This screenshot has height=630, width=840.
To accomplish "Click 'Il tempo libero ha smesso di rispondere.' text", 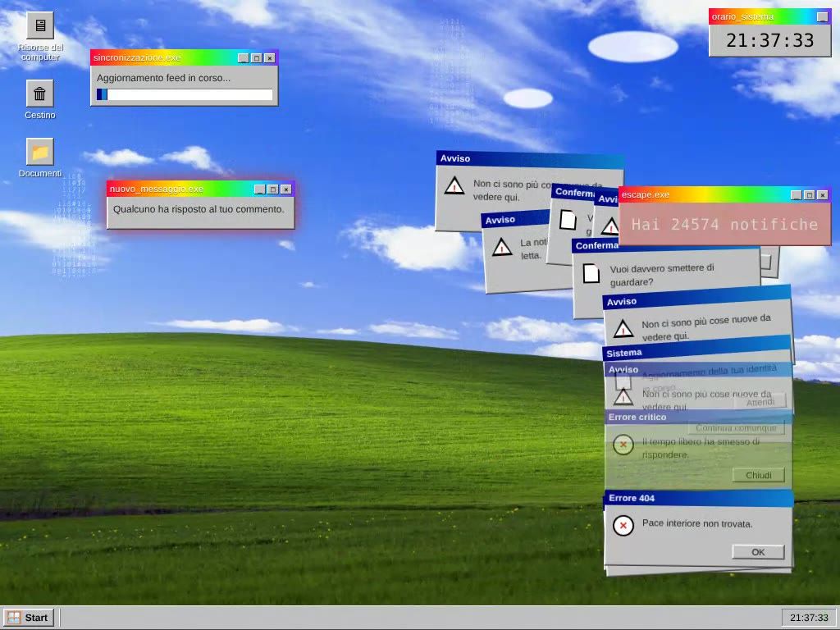I will [x=701, y=448].
